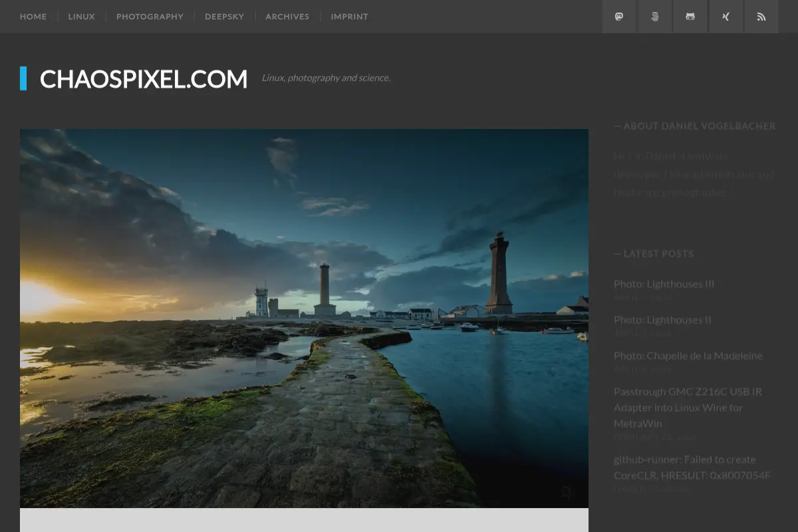Open the Mastodon profile icon

pos(619,17)
